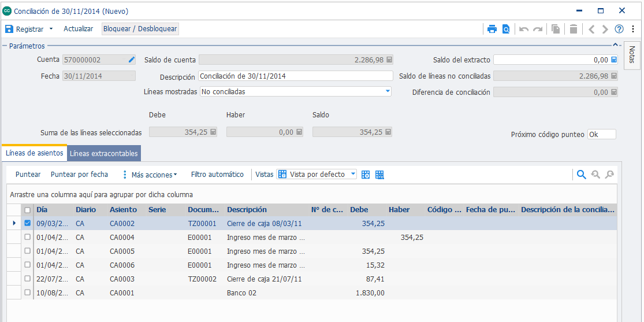This screenshot has width=644, height=322.
Task: Open print preview icon beside printer
Action: coord(506,29)
